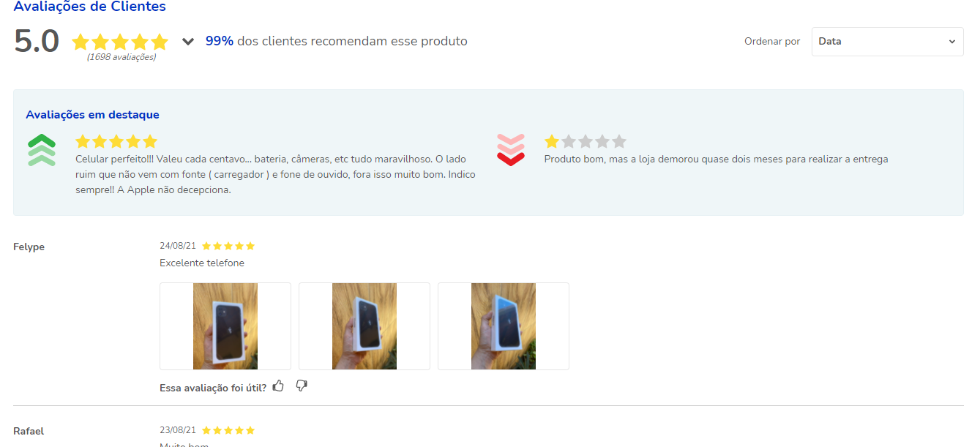Viewport: 980px width, 447px height.
Task: Open second review photo thumbnail
Action: [x=364, y=326]
